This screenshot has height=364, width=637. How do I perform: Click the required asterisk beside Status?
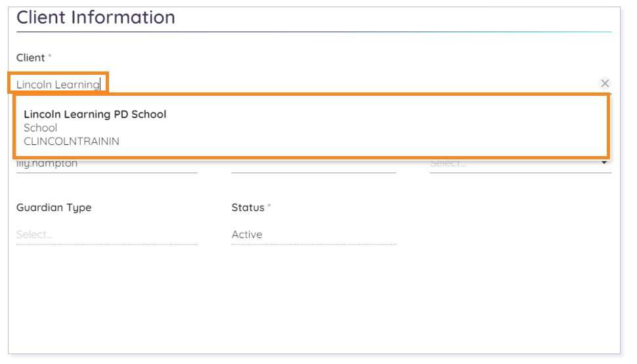coord(269,206)
